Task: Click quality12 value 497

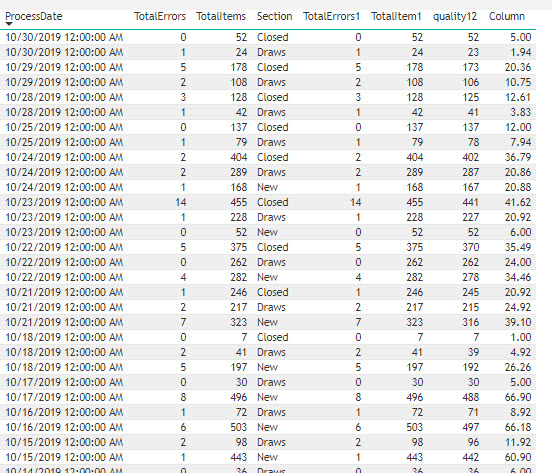Action: click(x=471, y=427)
